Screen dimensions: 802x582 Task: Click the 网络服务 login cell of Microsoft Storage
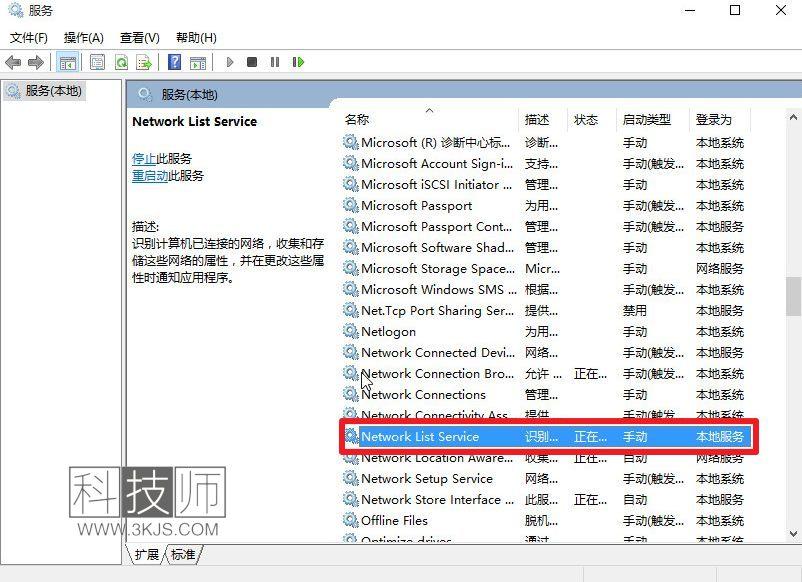[x=719, y=268]
